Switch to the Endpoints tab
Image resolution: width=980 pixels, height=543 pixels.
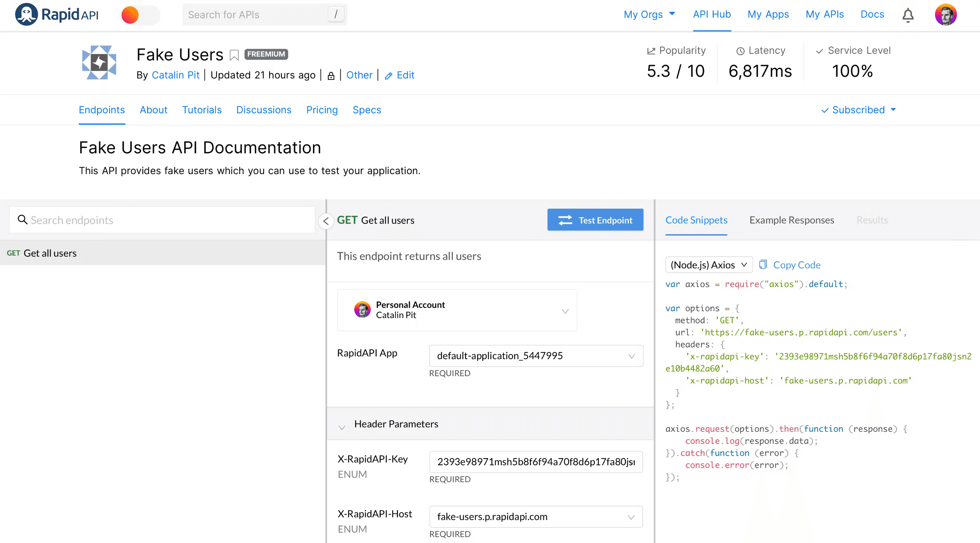(x=102, y=110)
